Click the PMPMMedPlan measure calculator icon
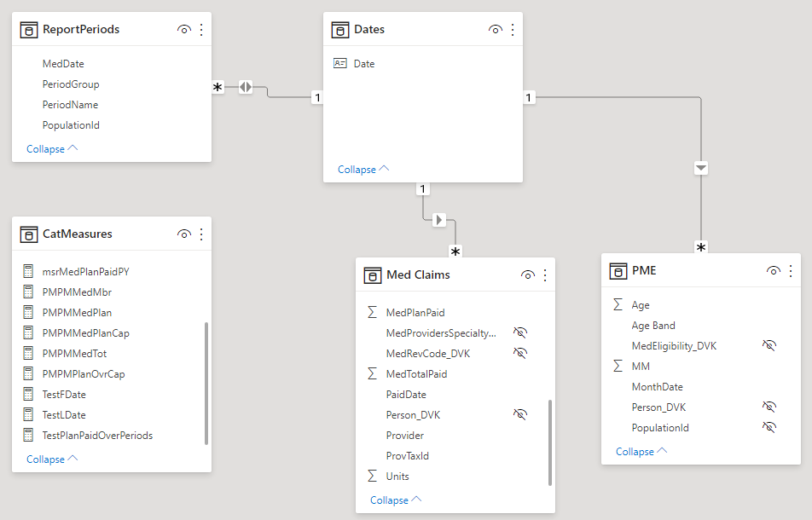 [28, 312]
